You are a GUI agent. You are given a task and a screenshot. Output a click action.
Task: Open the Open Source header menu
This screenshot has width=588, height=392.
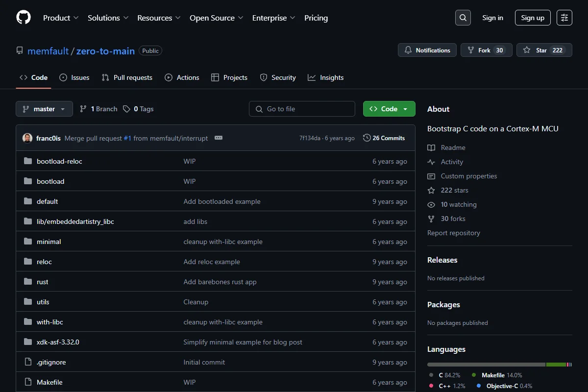tap(216, 18)
